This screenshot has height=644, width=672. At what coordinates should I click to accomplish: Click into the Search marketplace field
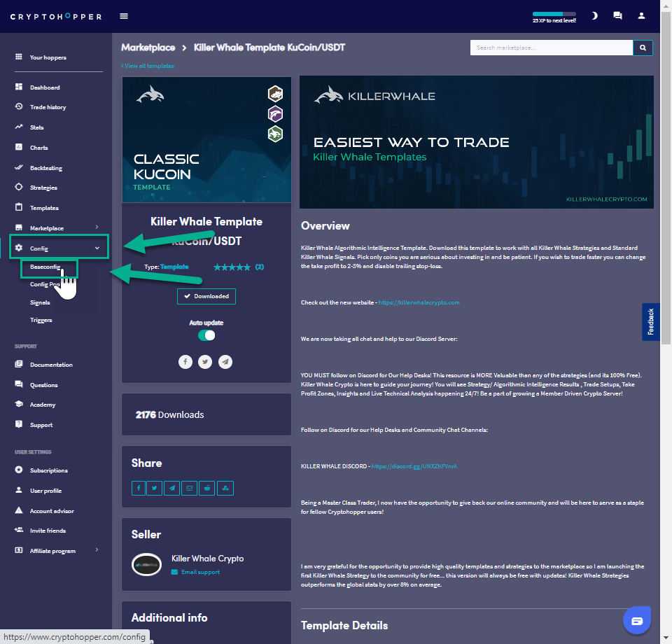click(551, 48)
